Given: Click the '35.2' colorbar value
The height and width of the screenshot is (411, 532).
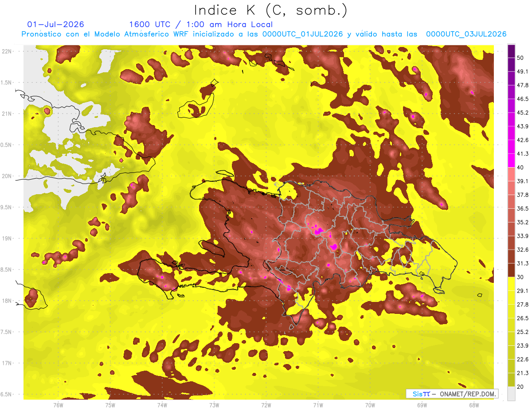Looking at the screenshot, I should 523,223.
